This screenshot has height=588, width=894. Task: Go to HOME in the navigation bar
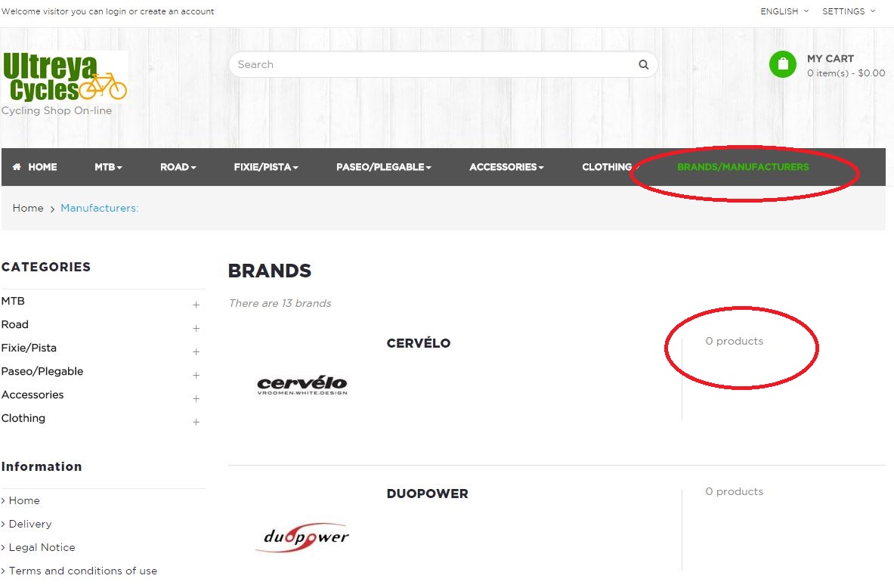[42, 167]
